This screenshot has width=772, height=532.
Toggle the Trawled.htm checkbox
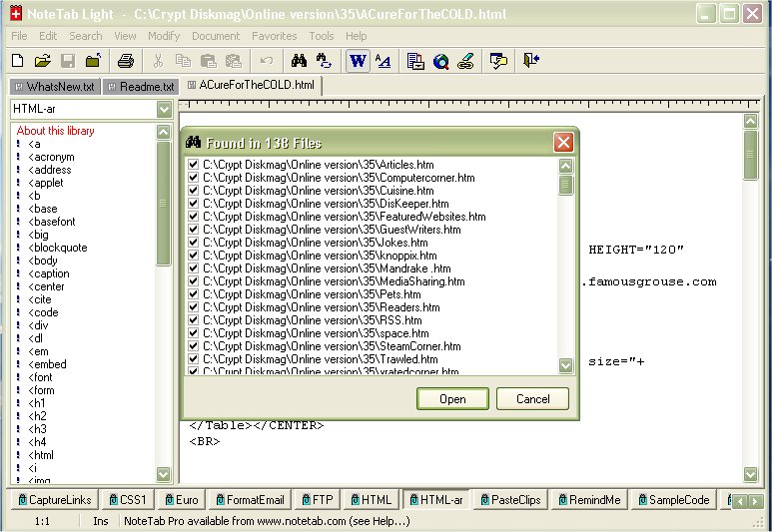[193, 358]
